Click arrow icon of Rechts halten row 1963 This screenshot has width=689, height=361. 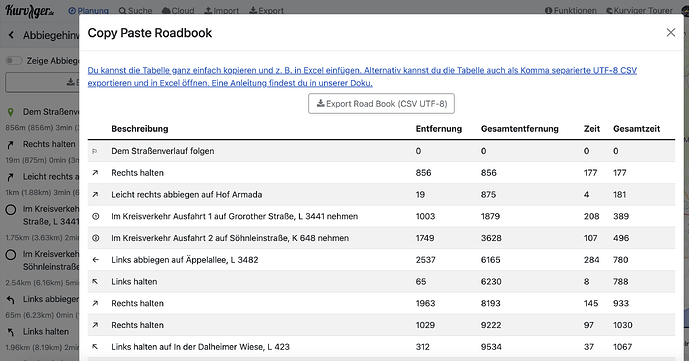pos(95,303)
